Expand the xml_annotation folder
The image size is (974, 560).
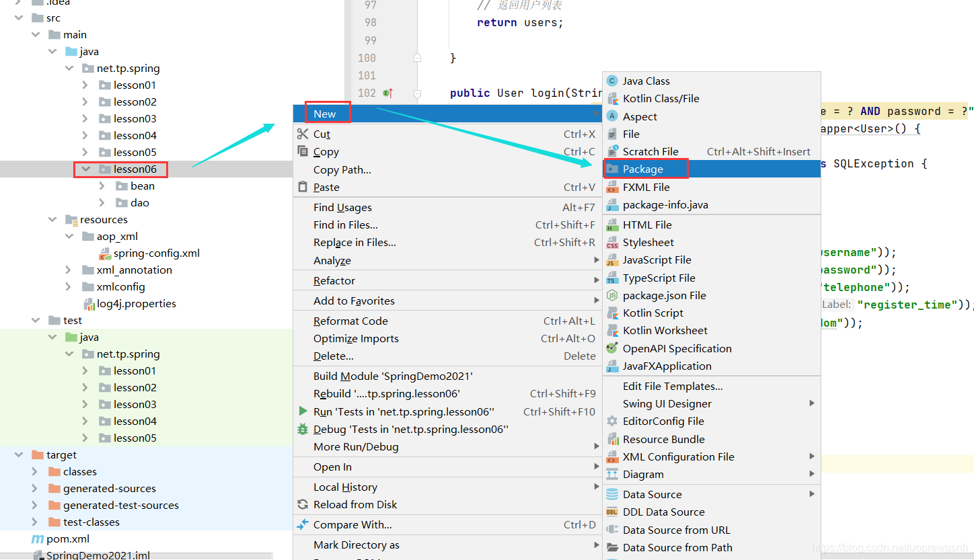click(x=69, y=270)
